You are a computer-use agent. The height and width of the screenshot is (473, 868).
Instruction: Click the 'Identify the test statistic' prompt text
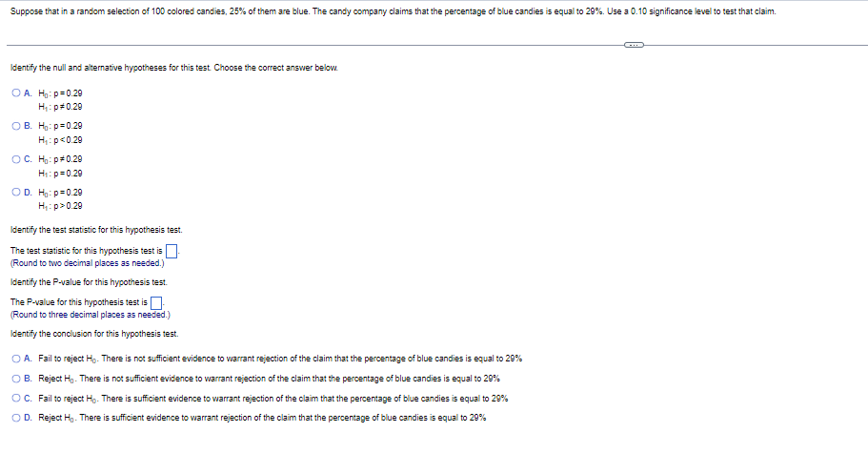(x=96, y=230)
